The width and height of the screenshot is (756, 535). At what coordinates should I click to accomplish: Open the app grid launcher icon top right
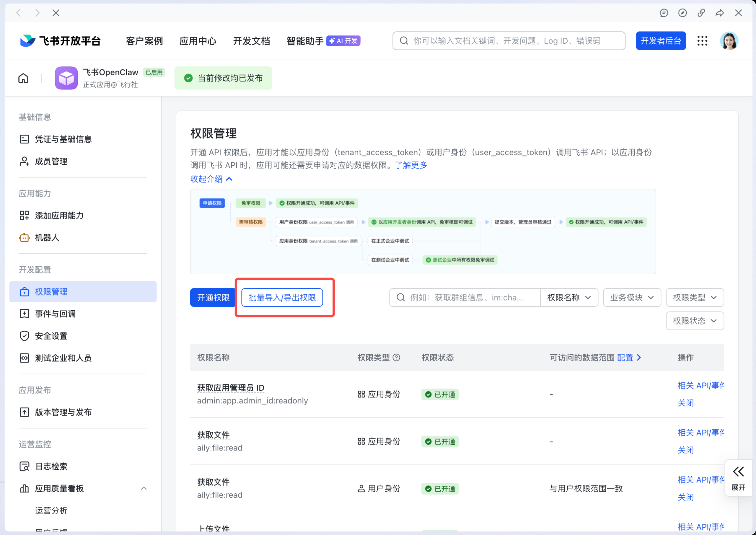tap(702, 40)
